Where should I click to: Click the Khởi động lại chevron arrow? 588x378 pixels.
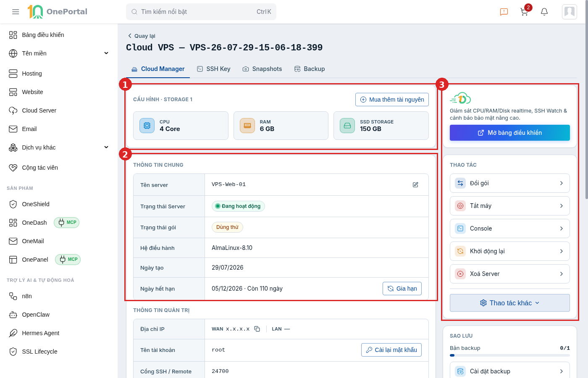[562, 251]
